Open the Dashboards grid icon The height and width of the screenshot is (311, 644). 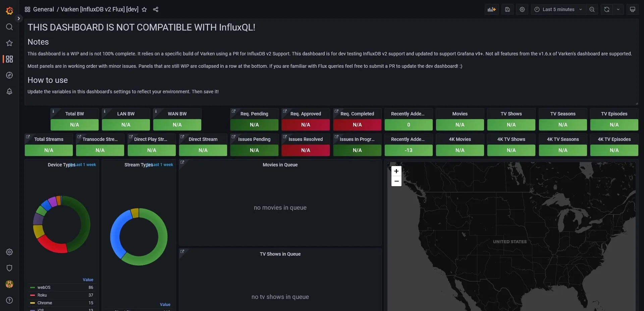[x=9, y=59]
